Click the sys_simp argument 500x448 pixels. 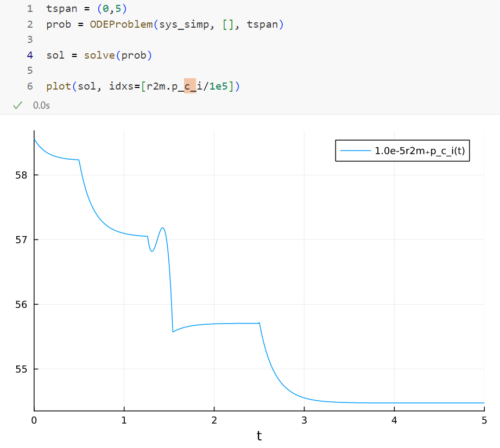(184, 25)
